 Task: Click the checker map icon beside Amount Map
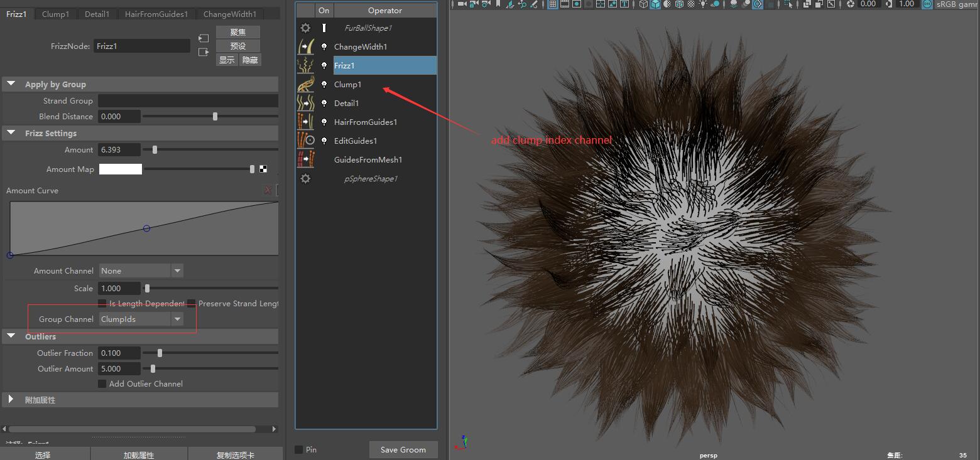point(263,169)
